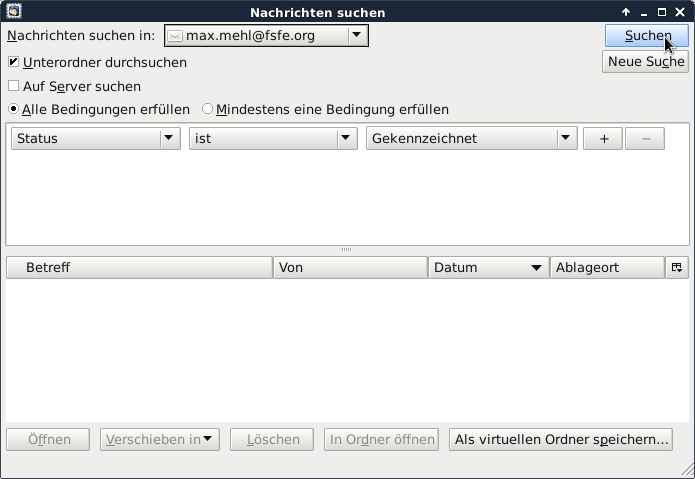Expand the 'ist' operator dropdown
695x479 pixels.
(x=273, y=139)
